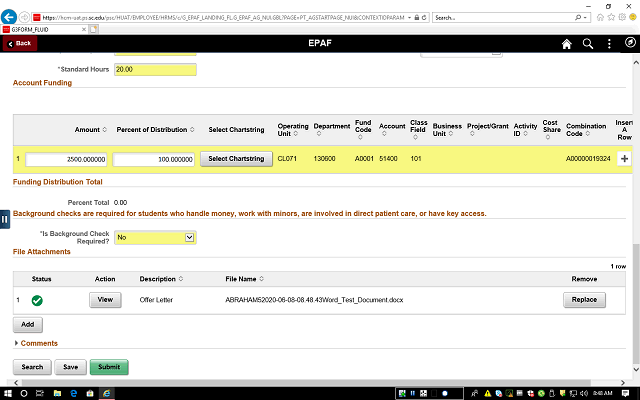The image size is (640, 400).
Task: Go to the PeopleSoft Home icon
Action: tap(567, 44)
